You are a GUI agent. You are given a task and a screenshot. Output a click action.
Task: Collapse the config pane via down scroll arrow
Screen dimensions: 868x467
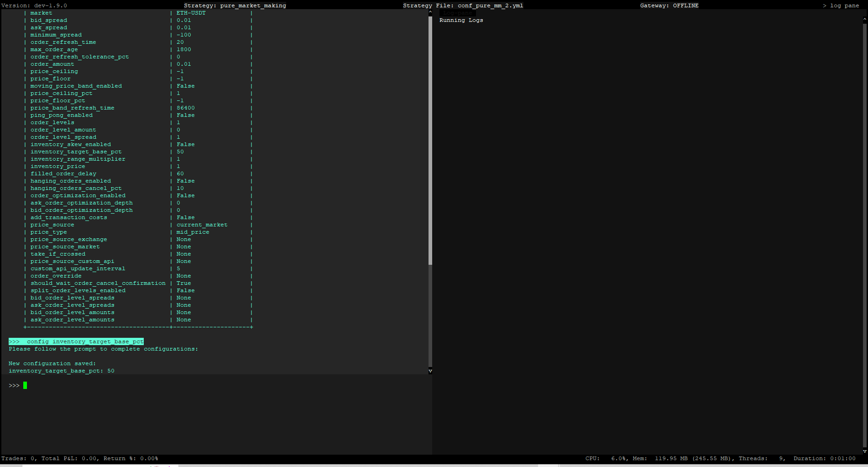tap(429, 371)
